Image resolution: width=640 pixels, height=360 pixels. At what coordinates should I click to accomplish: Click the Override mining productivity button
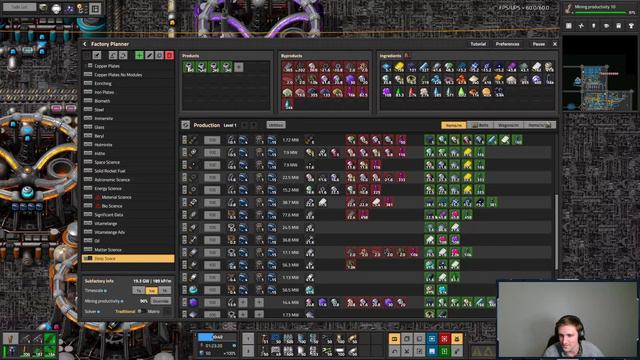click(160, 301)
